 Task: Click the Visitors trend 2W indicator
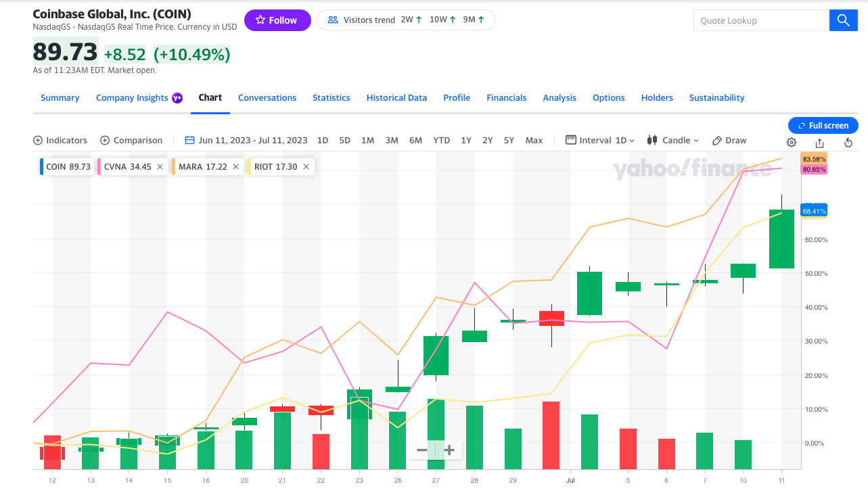tap(411, 20)
